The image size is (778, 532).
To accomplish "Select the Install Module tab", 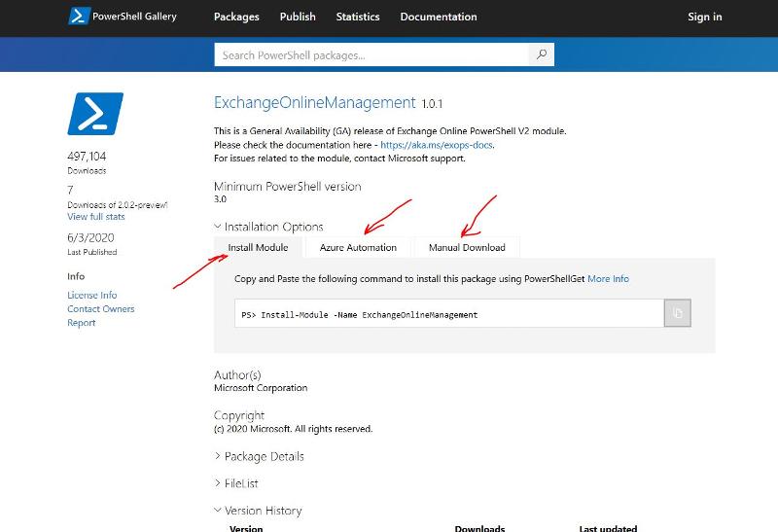I will point(258,247).
